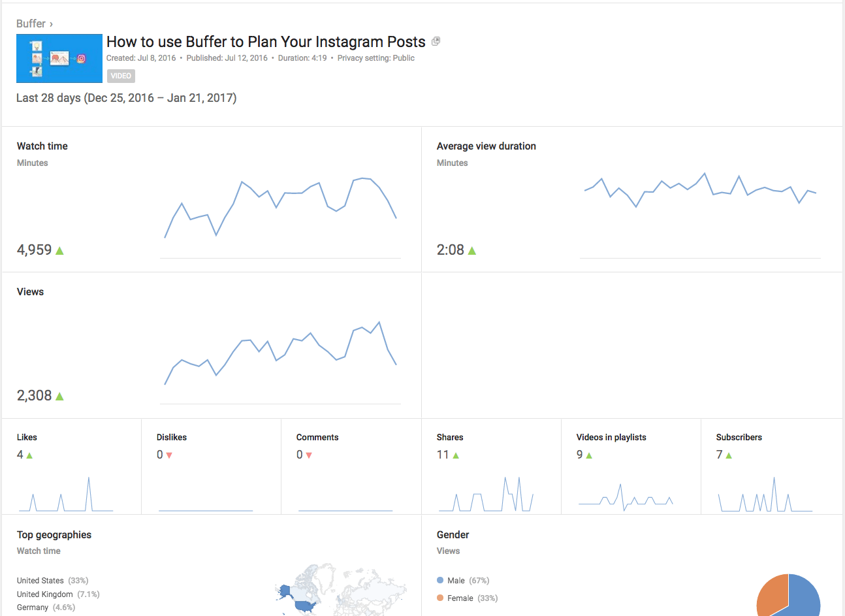Screen dimensions: 845x616
Task: Open the Last 28 days date range selector
Action: (126, 97)
